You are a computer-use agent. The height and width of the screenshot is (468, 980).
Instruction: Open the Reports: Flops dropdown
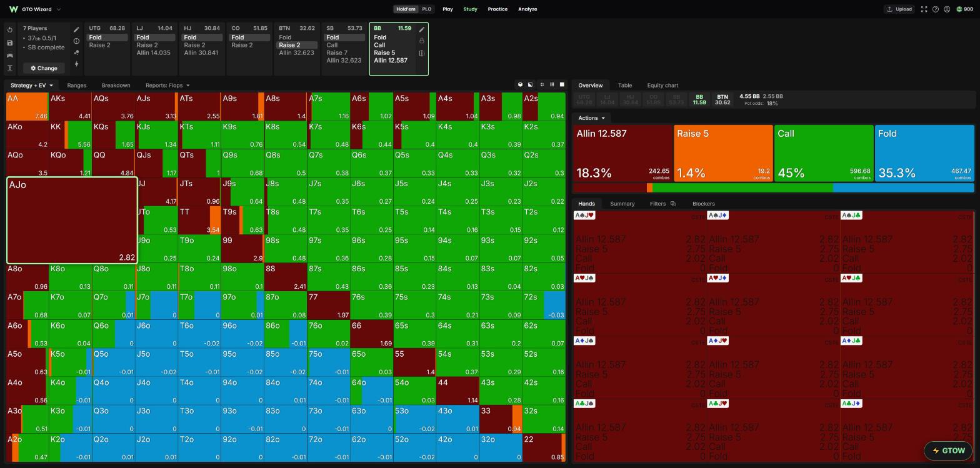click(167, 85)
